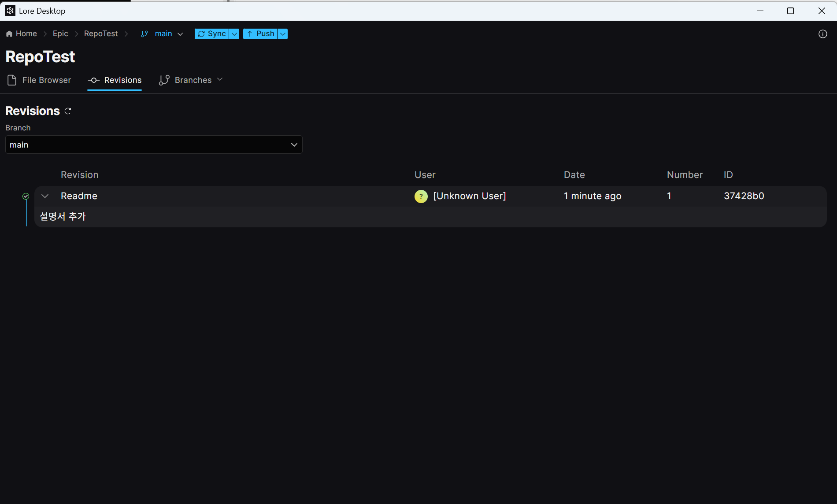Minimize the Lore Desktop window

pyautogui.click(x=760, y=11)
